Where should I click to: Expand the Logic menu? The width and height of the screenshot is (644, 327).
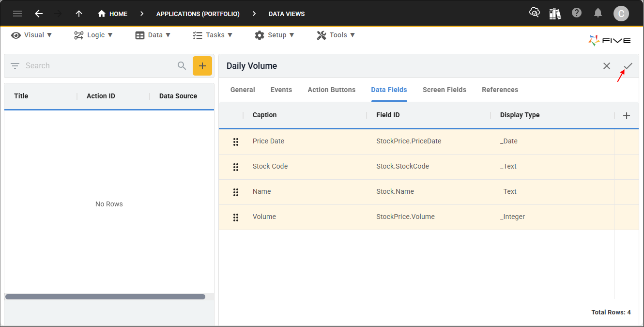[93, 35]
